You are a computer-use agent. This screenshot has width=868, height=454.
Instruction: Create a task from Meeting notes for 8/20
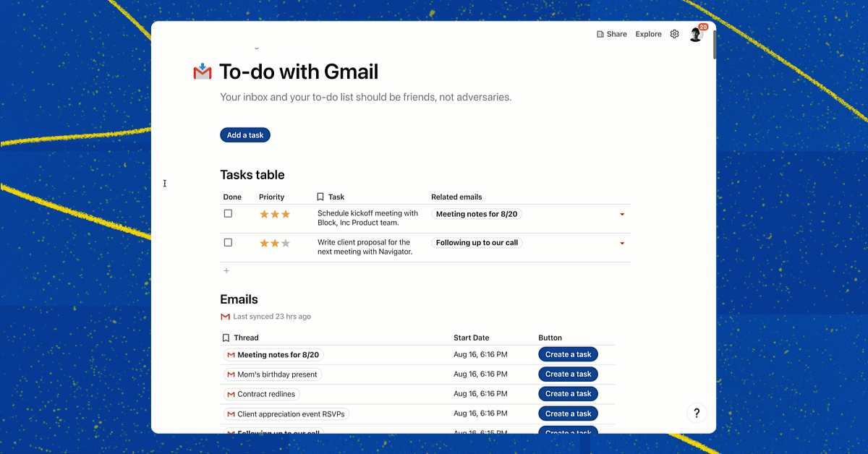569,354
